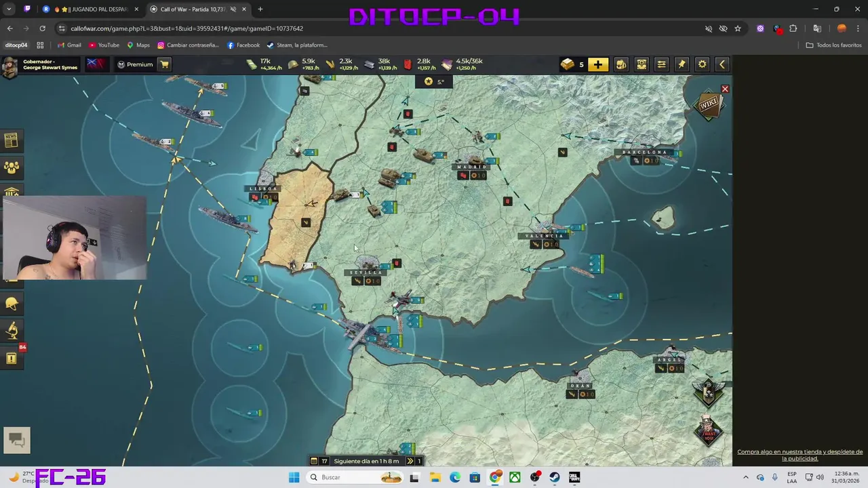Close the map overlay with red X

coord(725,89)
